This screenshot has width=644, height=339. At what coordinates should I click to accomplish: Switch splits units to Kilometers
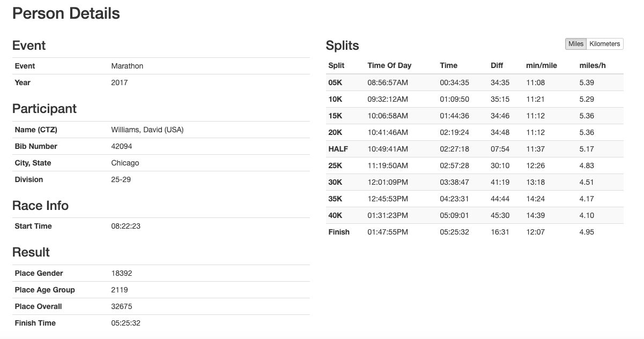point(604,44)
